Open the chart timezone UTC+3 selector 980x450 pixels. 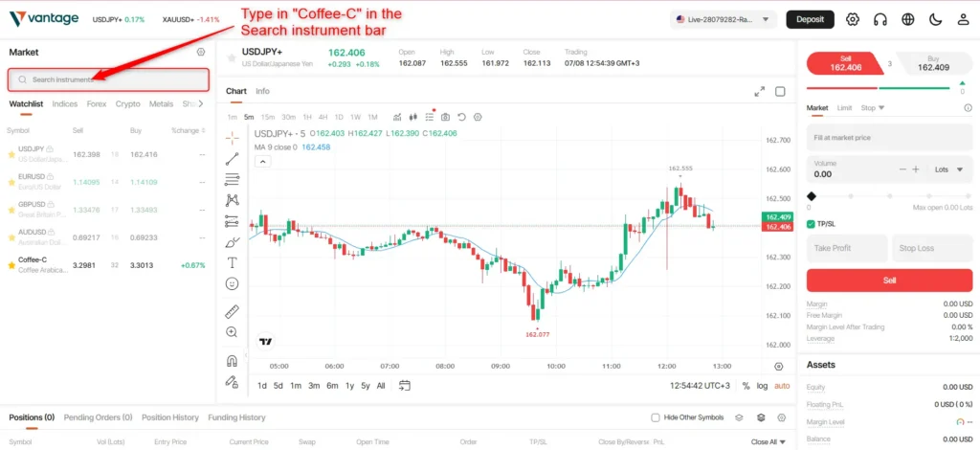coord(700,386)
